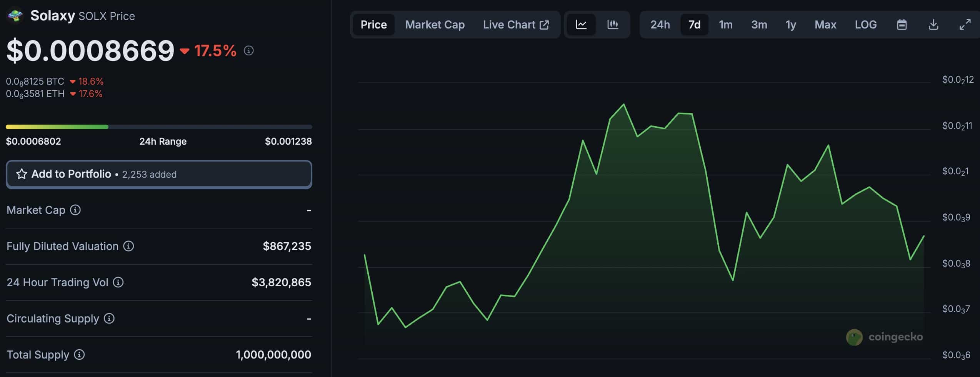The image size is (980, 377).
Task: Click the Solaxy SOLX Price heading
Action: click(83, 16)
